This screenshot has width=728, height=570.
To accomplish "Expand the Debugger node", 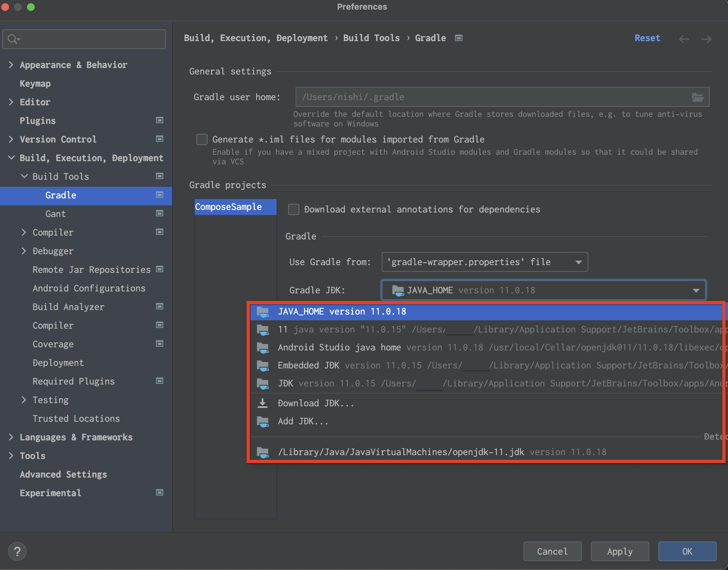I will point(24,251).
